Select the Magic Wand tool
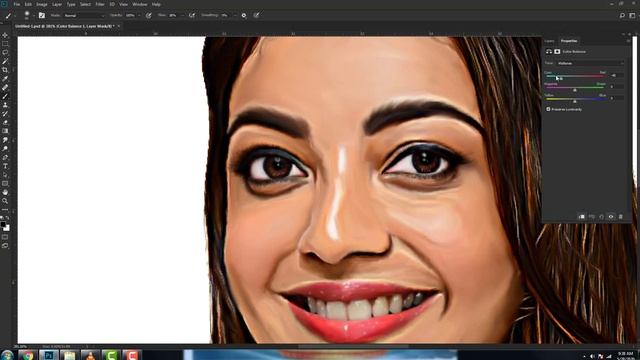 pos(5,61)
